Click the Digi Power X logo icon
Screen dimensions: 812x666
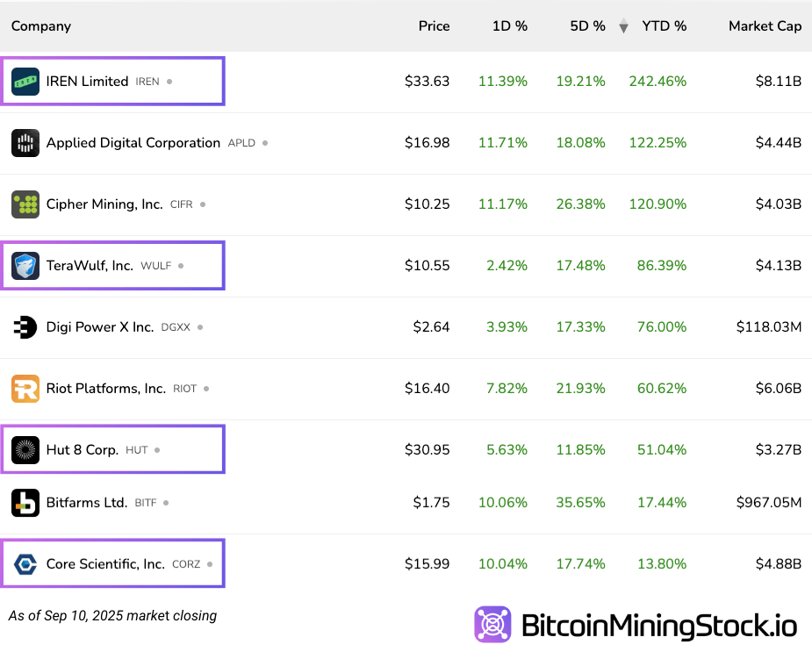coord(25,327)
